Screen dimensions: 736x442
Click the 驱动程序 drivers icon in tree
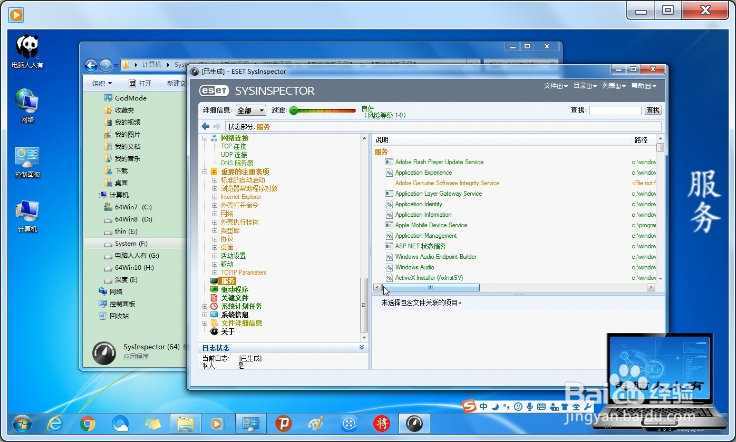coord(214,290)
